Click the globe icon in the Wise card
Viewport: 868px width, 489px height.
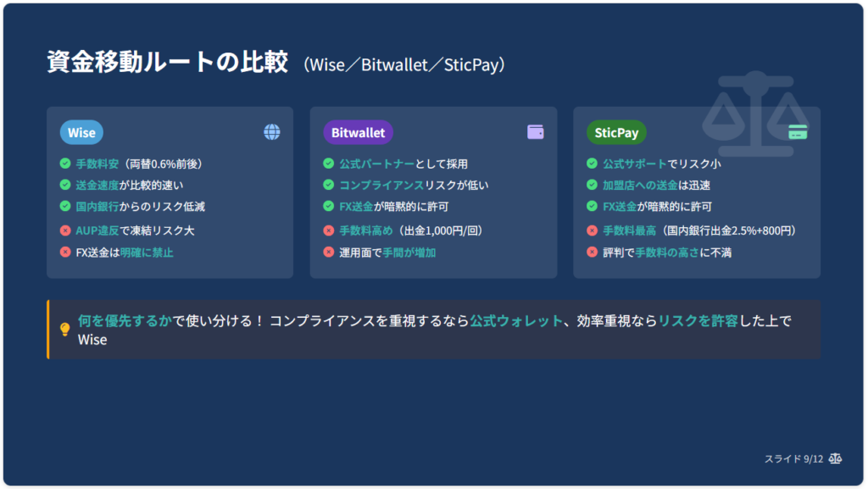(272, 132)
